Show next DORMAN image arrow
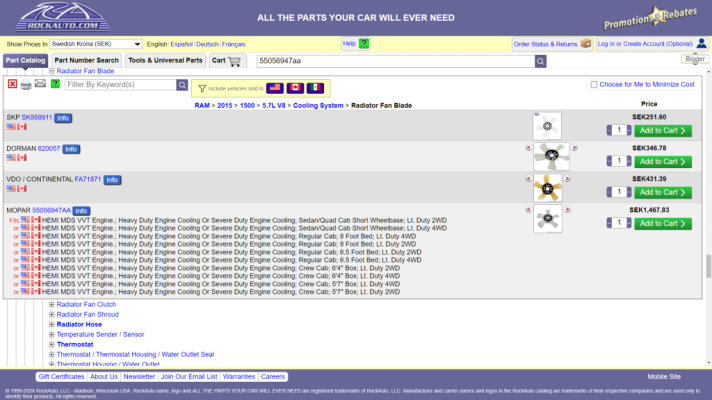Screen dimensions: 712x400 (x=574, y=148)
